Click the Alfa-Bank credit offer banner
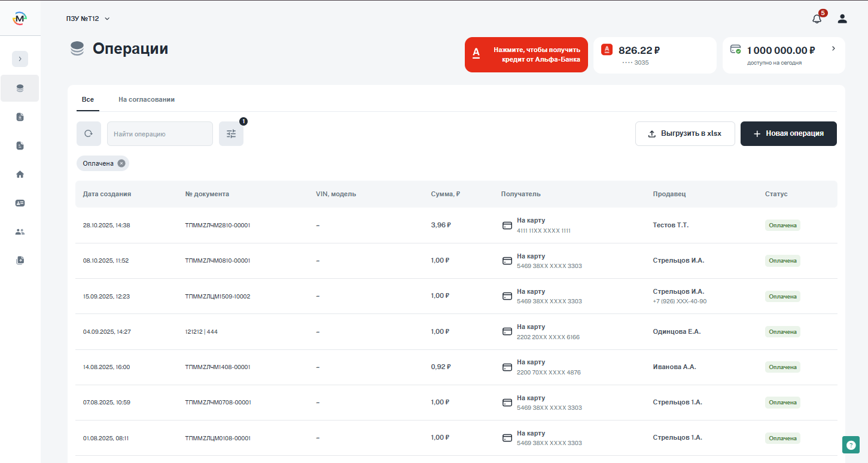The width and height of the screenshot is (868, 463). pos(526,55)
